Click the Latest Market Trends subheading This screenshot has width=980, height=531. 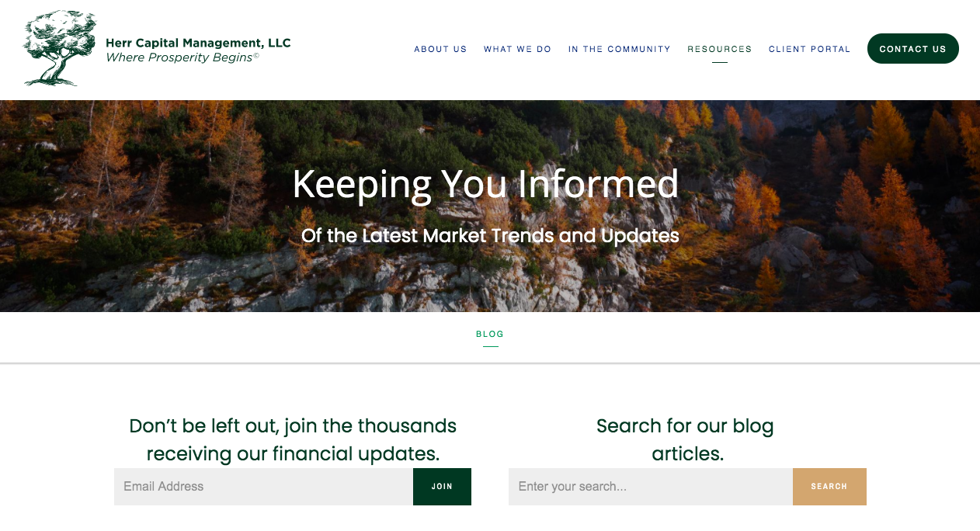pyautogui.click(x=490, y=235)
